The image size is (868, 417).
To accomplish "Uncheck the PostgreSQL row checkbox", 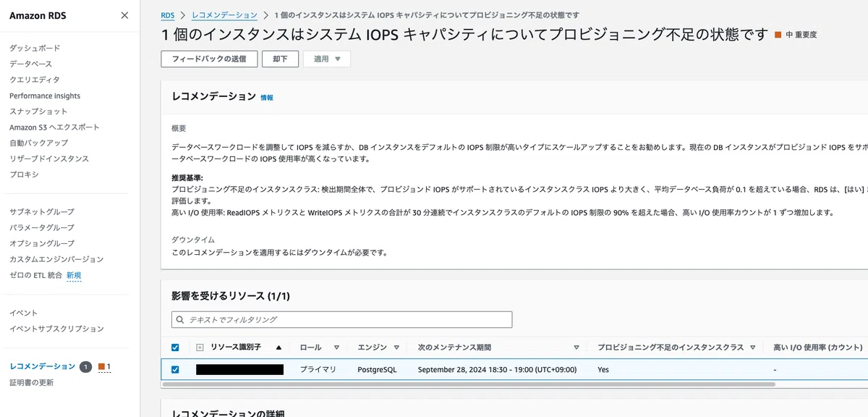I will [175, 369].
